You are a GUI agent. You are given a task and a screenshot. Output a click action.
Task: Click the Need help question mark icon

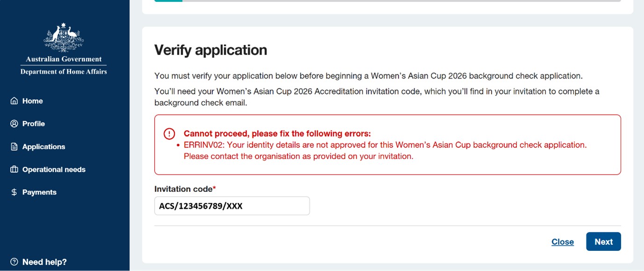pos(14,262)
